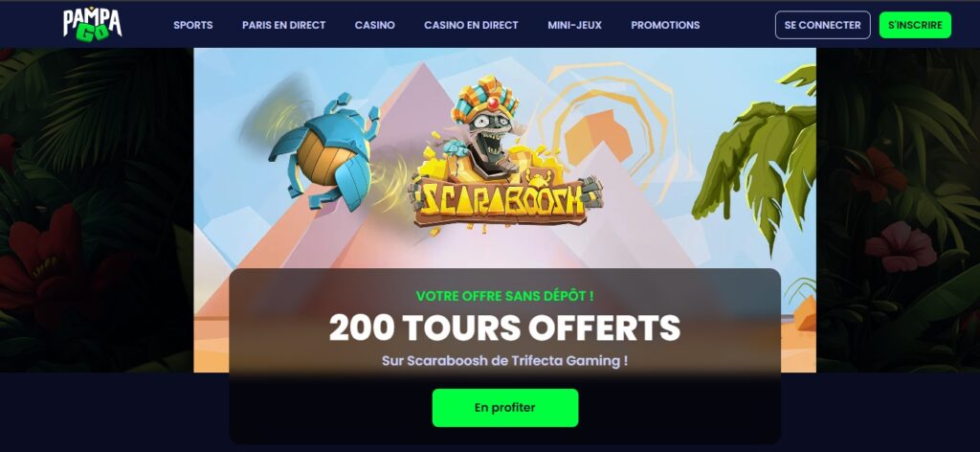This screenshot has height=452, width=980.
Task: Open the SPORTS menu item
Action: (x=193, y=25)
